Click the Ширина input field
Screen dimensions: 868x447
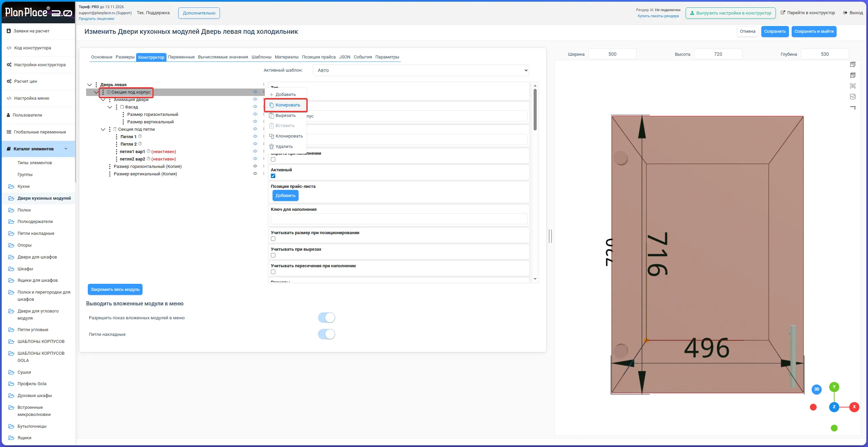tap(612, 54)
